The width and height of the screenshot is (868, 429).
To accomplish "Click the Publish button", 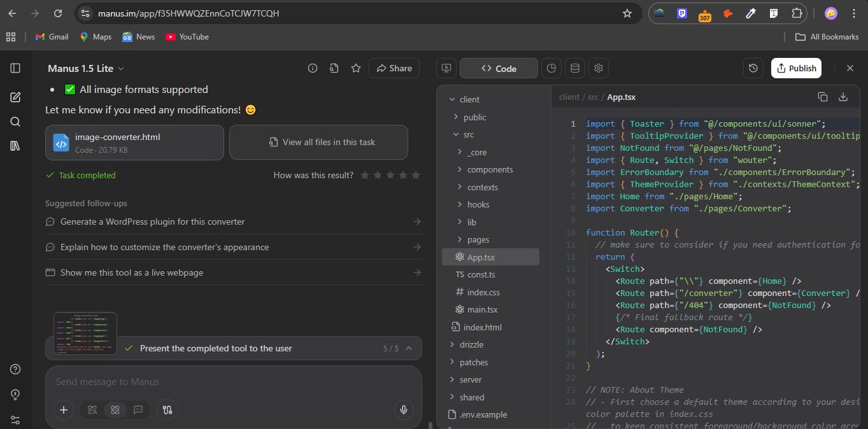I will pos(795,68).
